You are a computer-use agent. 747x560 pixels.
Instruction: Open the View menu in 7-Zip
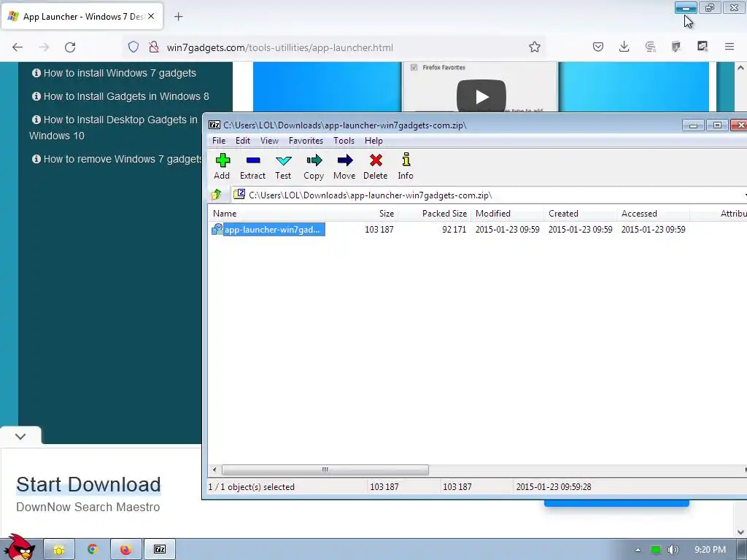tap(269, 141)
